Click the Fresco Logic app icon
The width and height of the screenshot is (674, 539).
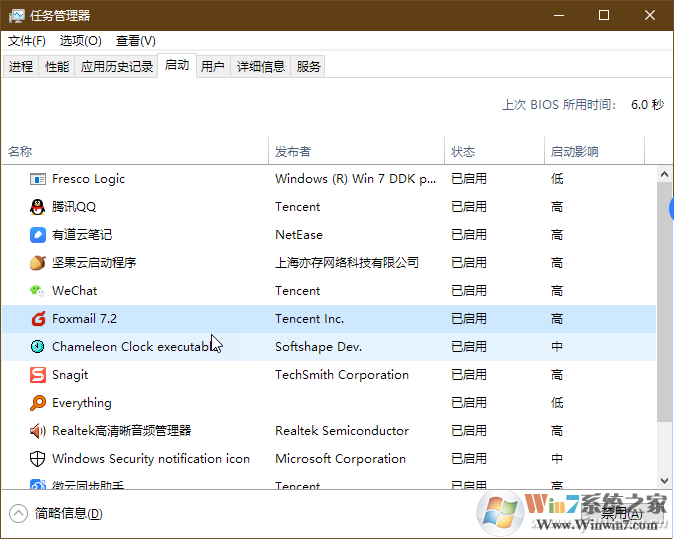(x=38, y=179)
